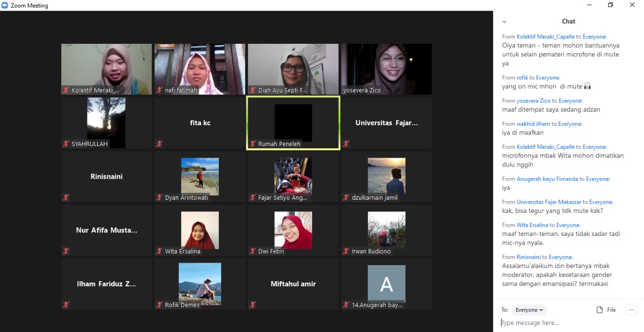Click the file attachment icon in chat
The image size is (644, 332).
coord(600,310)
